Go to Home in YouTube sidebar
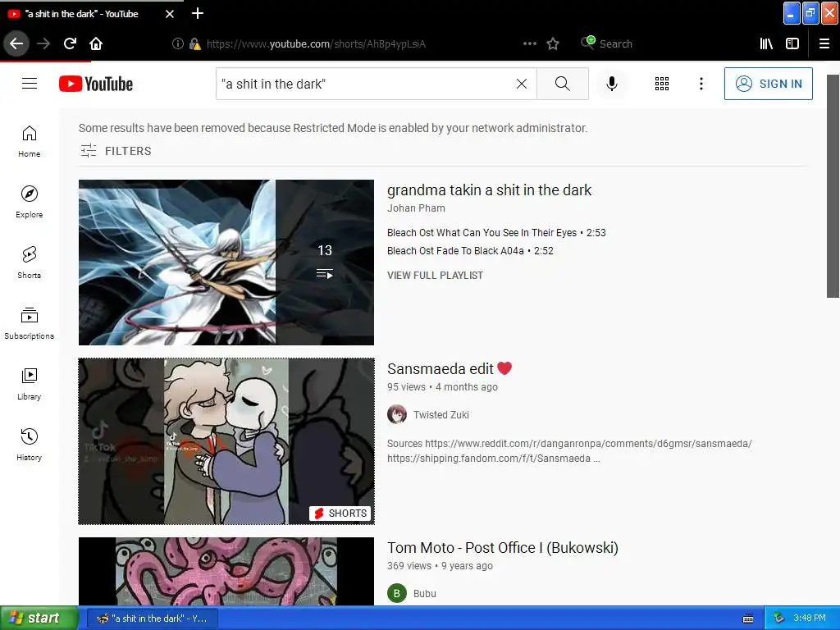 click(x=30, y=141)
